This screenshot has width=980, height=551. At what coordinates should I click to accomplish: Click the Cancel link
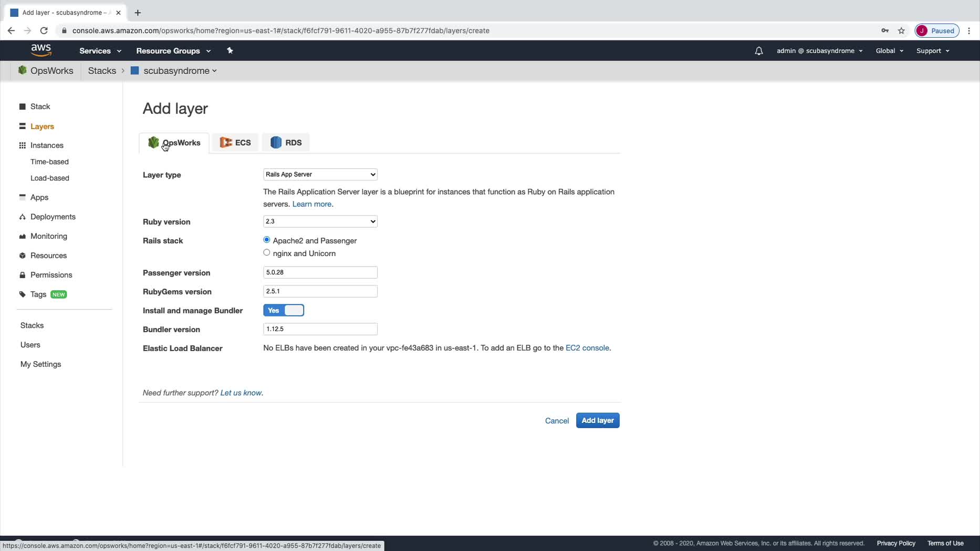[557, 421]
